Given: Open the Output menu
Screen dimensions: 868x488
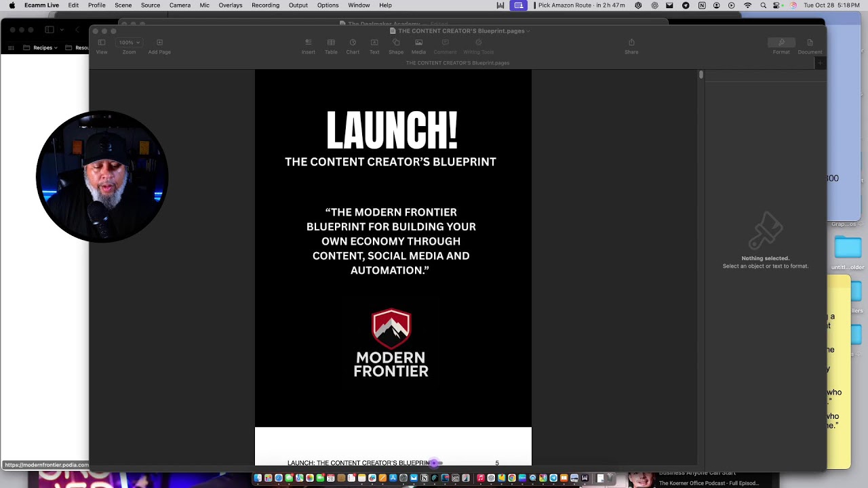Looking at the screenshot, I should tap(298, 5).
